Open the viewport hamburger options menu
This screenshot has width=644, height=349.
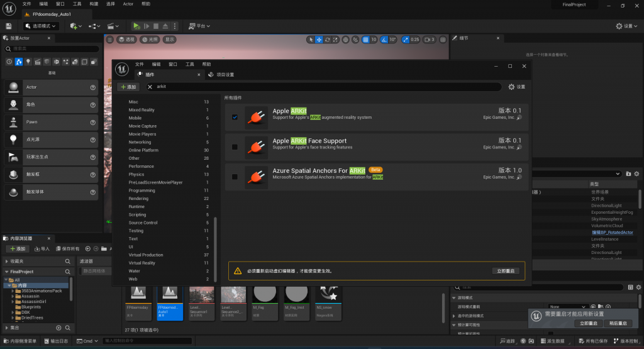coord(109,40)
